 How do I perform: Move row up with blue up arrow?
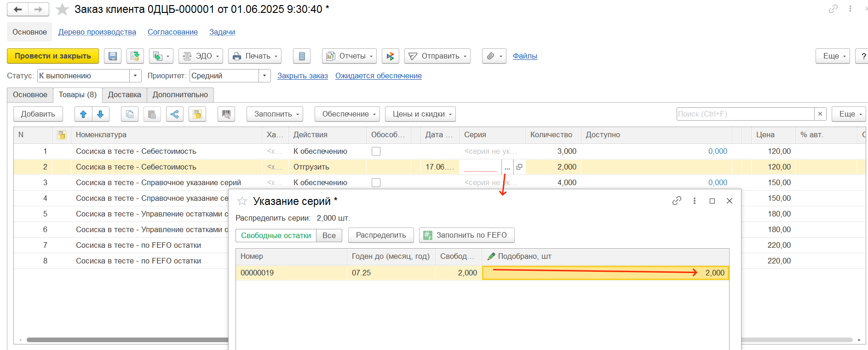83,114
